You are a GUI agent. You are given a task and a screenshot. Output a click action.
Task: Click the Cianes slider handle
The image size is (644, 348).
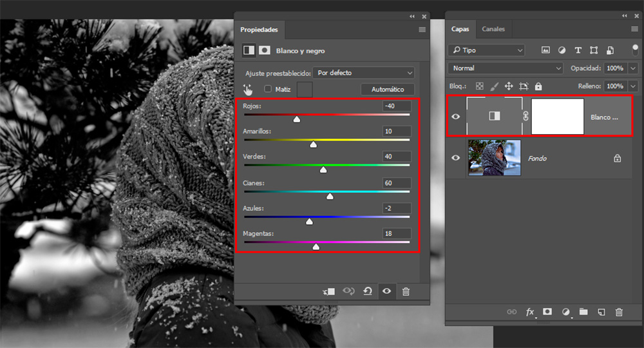click(330, 196)
